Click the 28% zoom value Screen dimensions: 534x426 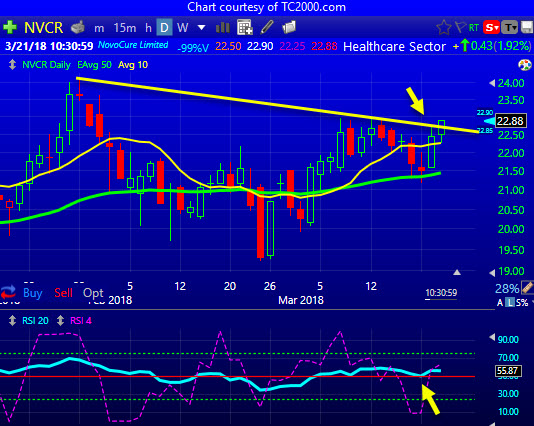click(507, 288)
